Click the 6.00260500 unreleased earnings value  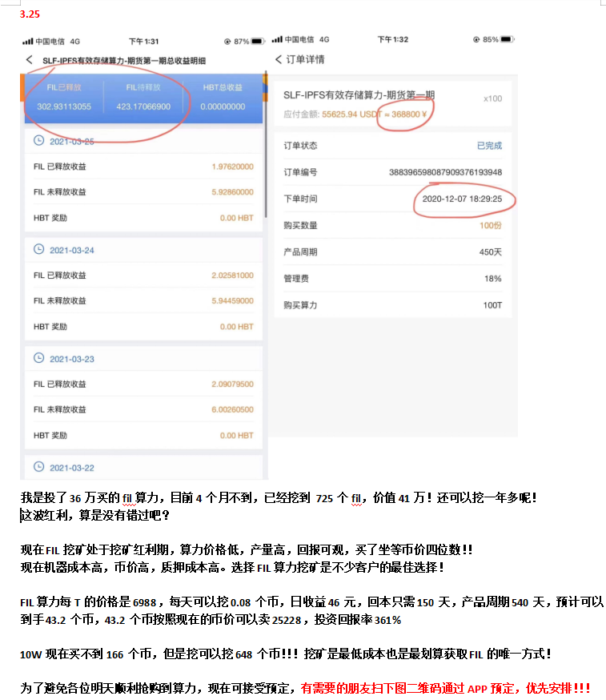tap(232, 410)
